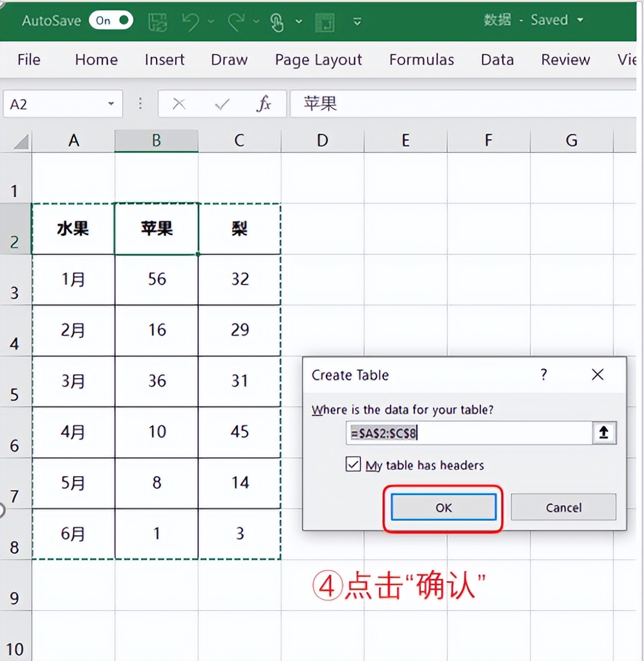
Task: Select column G header
Action: (571, 140)
